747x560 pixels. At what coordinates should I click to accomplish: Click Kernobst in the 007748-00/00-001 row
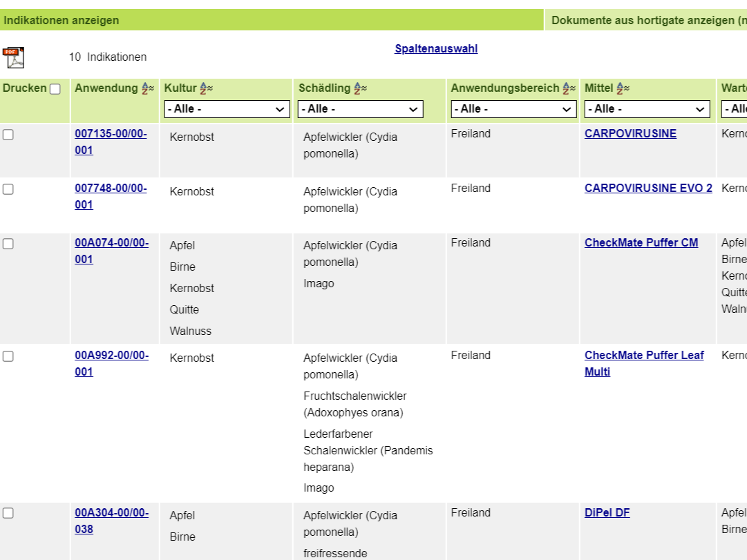click(x=192, y=191)
